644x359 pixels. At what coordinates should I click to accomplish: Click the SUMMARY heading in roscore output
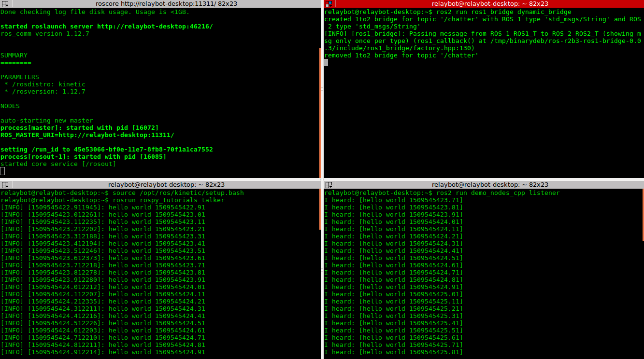click(x=14, y=55)
